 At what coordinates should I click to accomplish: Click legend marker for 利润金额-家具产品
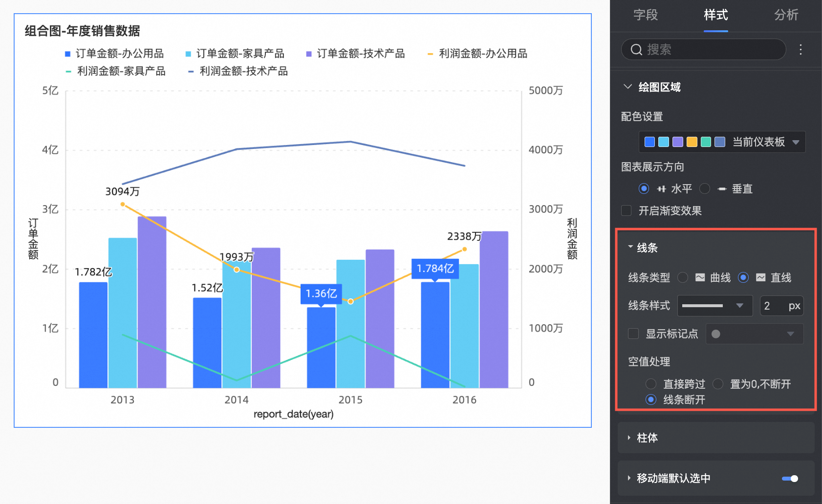pos(68,71)
